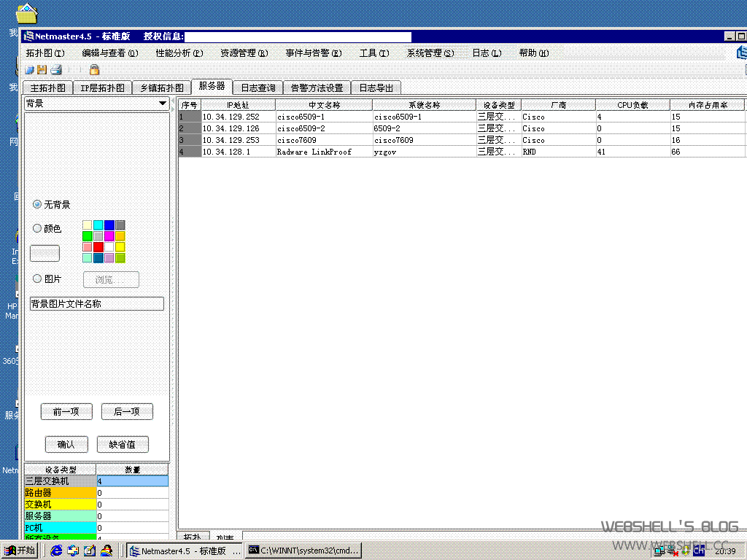
Task: Click the yzgov system name cell
Action: (x=424, y=152)
